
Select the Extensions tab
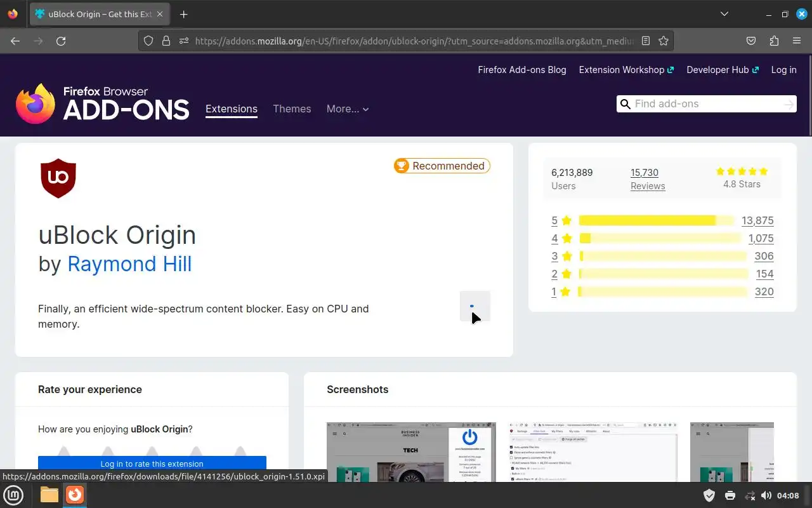tap(232, 109)
